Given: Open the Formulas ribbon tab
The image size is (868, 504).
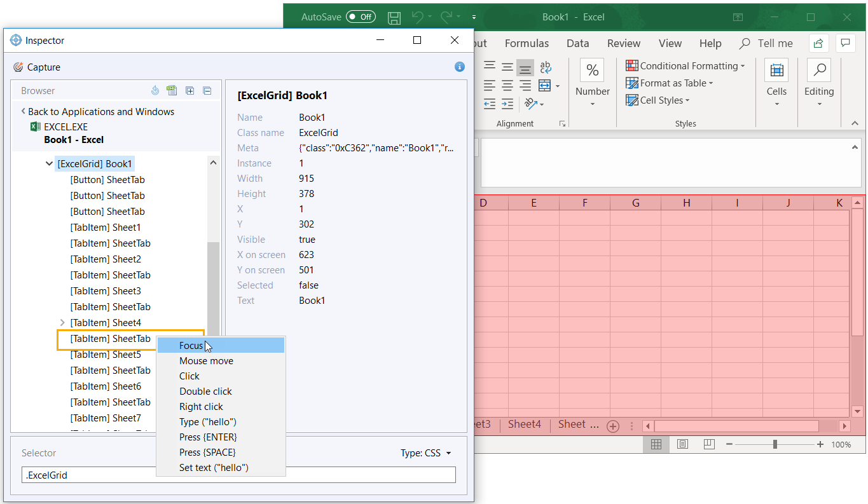Looking at the screenshot, I should click(x=527, y=43).
